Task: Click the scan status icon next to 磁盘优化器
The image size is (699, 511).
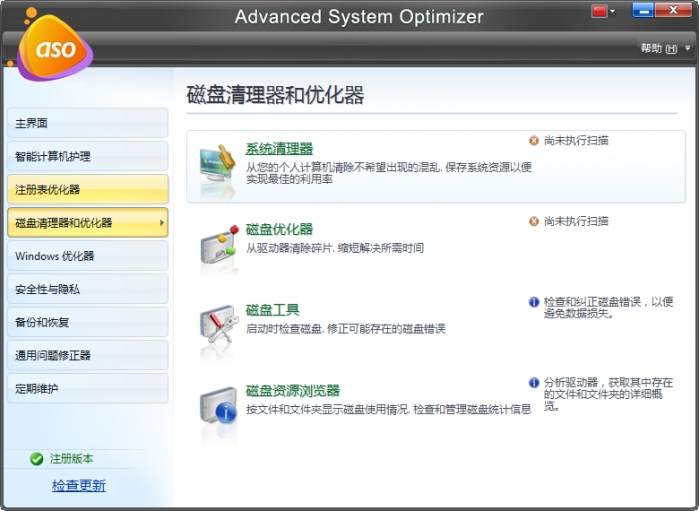Action: click(x=534, y=221)
